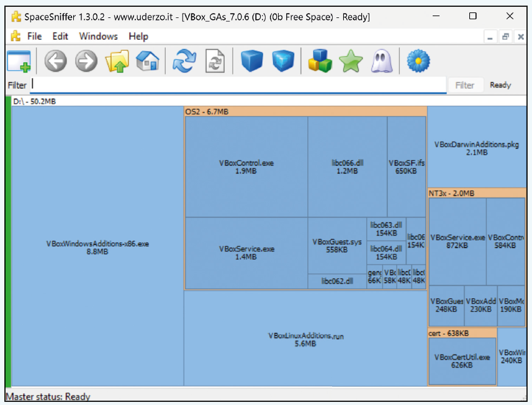532x405 pixels.
Task: Minimize the inner document window
Action: tap(490, 37)
